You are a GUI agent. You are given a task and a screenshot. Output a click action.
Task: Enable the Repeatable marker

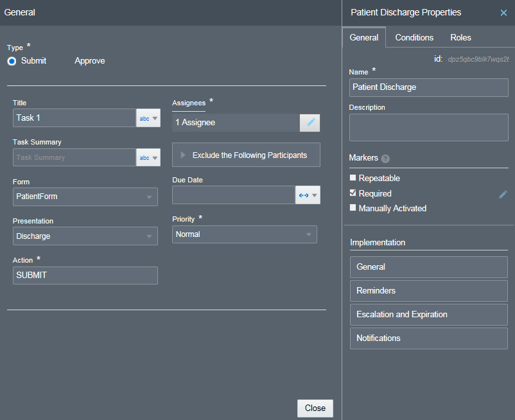coord(353,178)
